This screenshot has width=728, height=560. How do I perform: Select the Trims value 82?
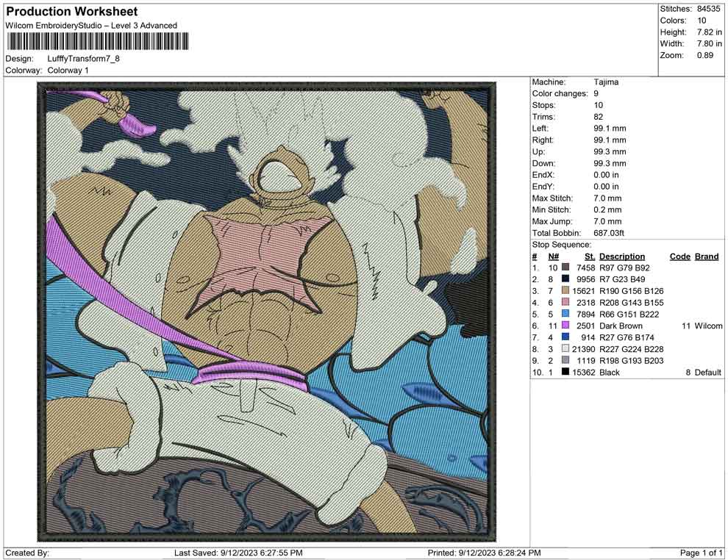click(598, 117)
